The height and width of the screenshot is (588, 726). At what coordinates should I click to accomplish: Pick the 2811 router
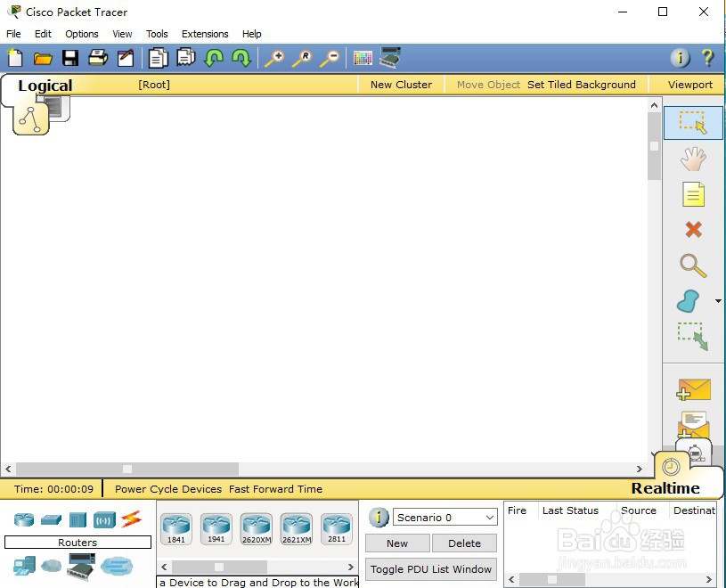(337, 528)
